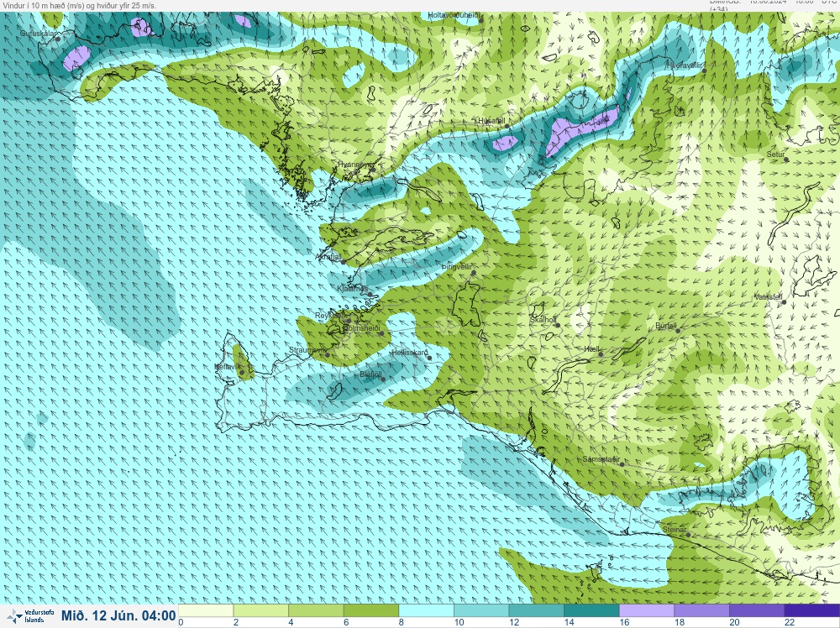Click the Steinar station marker

[689, 534]
